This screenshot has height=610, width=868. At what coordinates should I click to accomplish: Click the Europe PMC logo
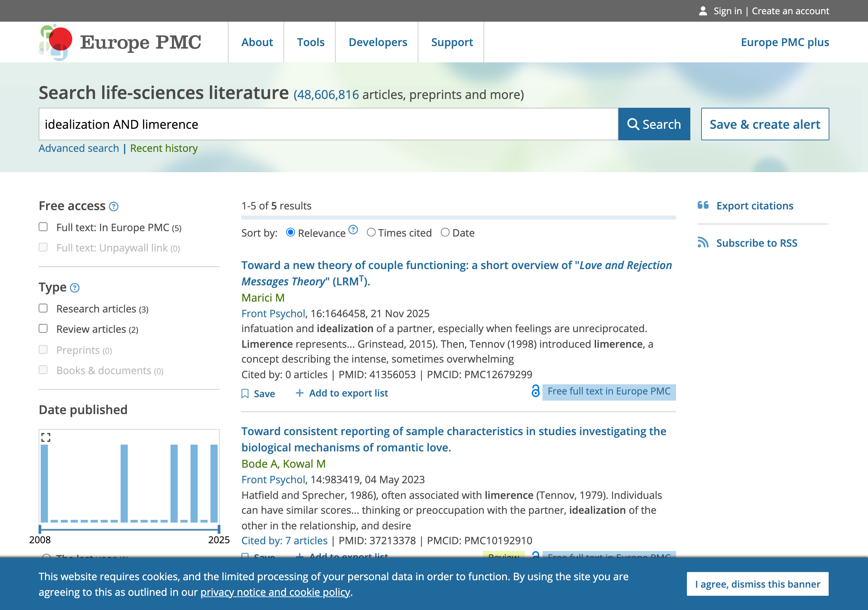tap(120, 42)
